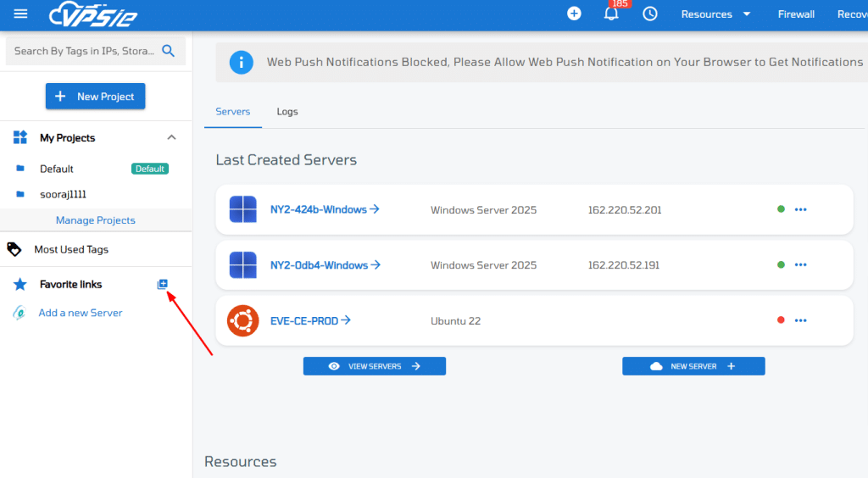Open more options for EVE-CE-PROD
Screen dimensions: 868x478
pos(800,320)
